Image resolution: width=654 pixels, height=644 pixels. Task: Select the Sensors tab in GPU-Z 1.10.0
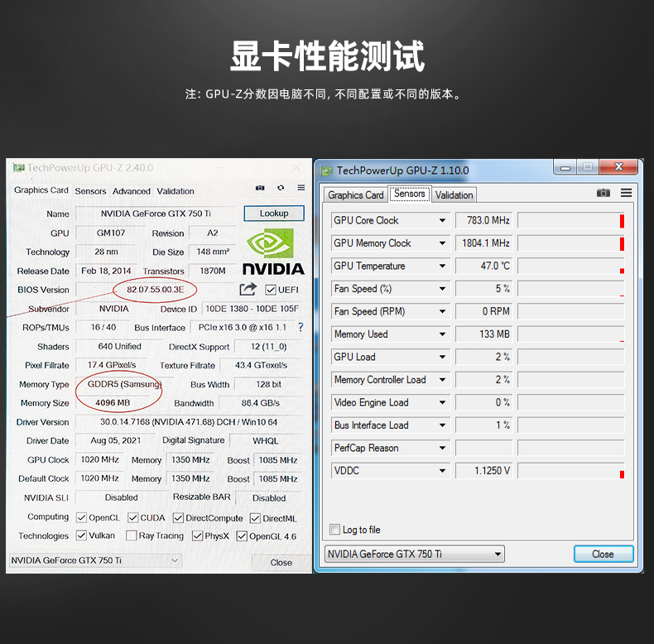pos(410,194)
